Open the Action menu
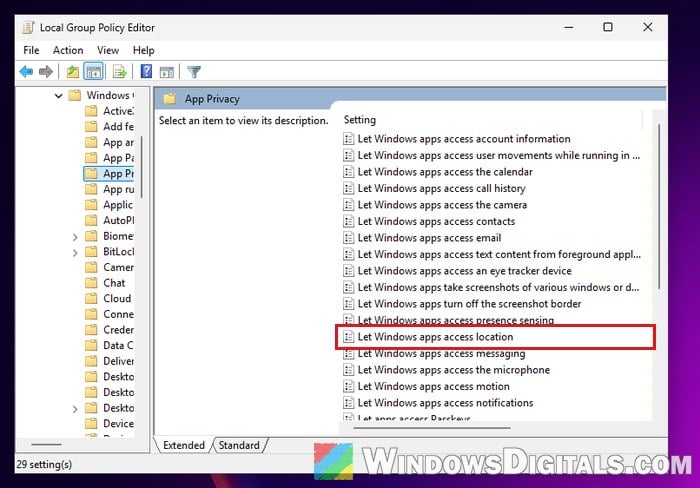 pos(68,50)
